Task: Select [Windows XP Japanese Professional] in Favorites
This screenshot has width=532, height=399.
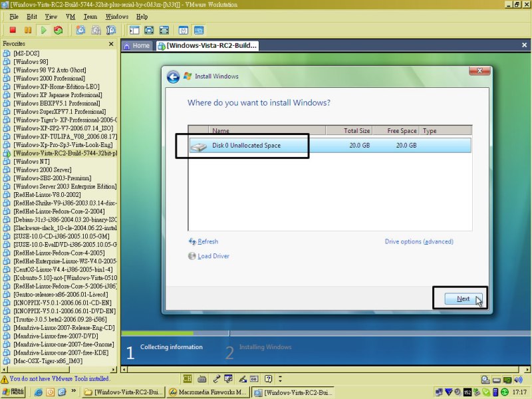Action: point(58,95)
